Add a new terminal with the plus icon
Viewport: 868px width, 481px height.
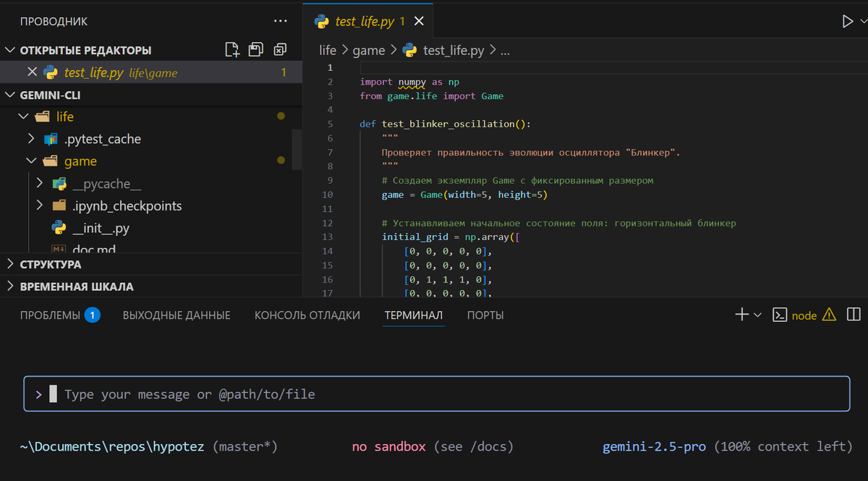click(x=741, y=315)
